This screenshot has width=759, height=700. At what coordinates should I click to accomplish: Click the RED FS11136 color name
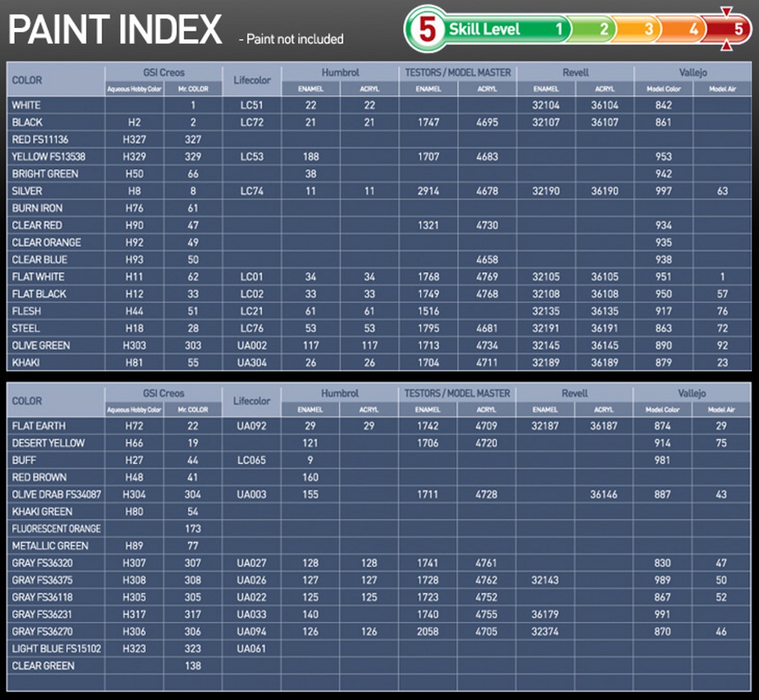40,140
